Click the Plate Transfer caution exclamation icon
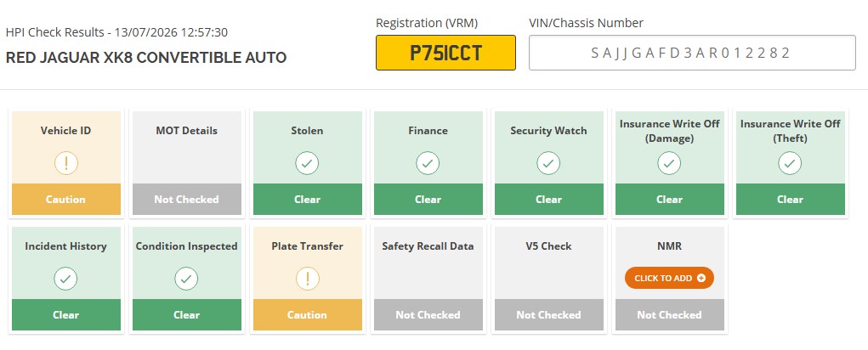This screenshot has width=868, height=350. pyautogui.click(x=307, y=279)
